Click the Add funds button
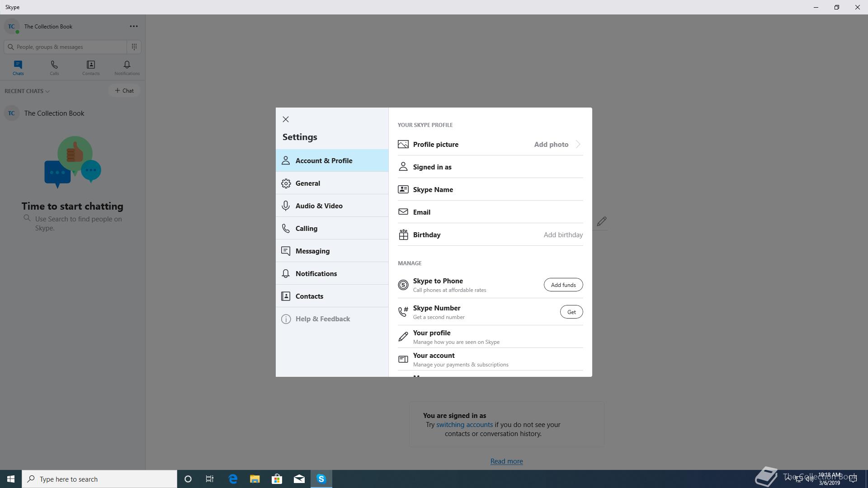Viewport: 868px width, 488px height. click(x=563, y=285)
